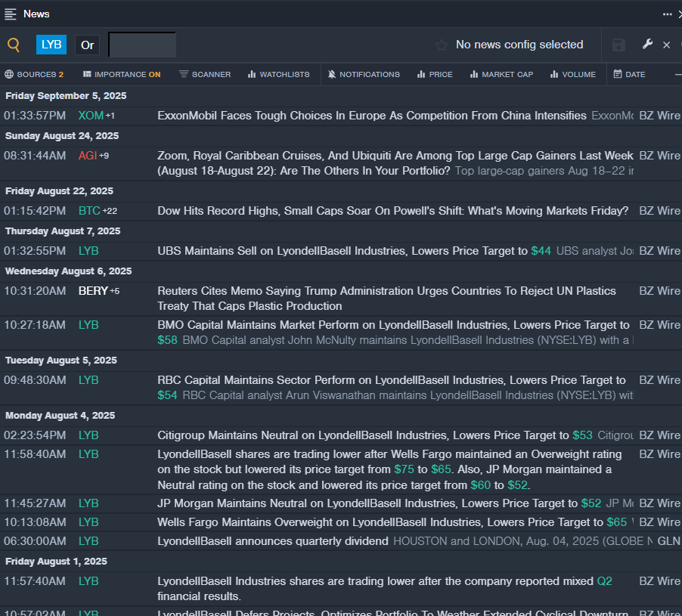Click the +22 additional tickers badge
This screenshot has height=616, width=682.
110,211
